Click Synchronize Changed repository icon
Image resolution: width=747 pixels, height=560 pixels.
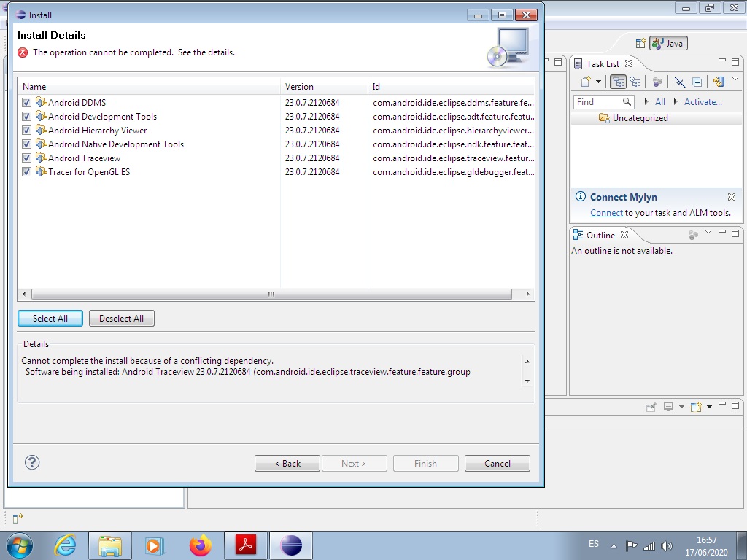click(719, 82)
